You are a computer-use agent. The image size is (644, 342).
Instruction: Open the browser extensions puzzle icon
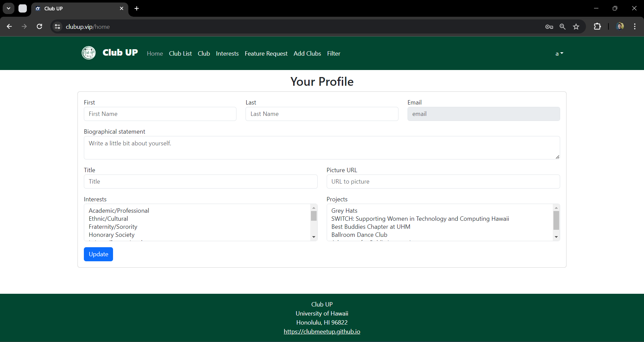click(x=598, y=26)
